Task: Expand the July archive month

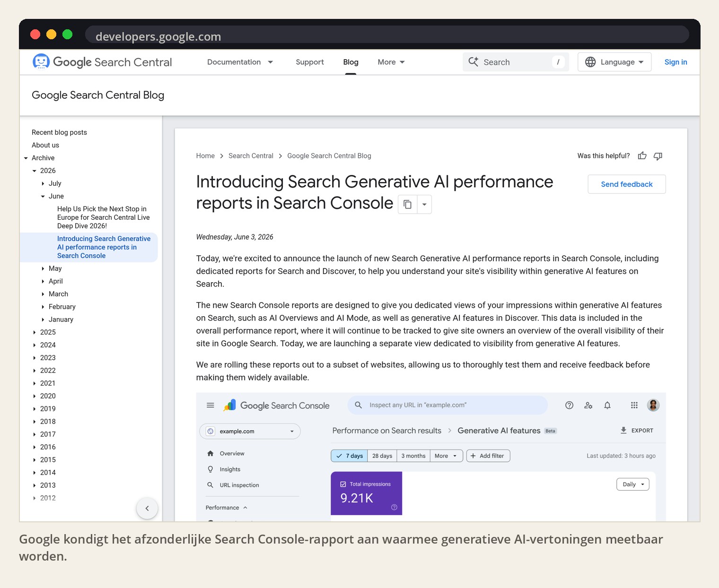Action: click(x=43, y=183)
